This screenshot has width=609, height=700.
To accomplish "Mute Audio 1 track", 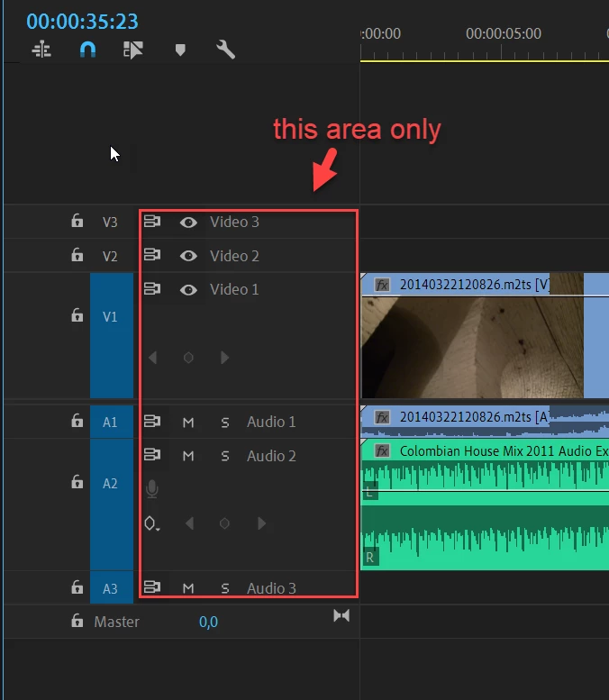I will 188,423.
